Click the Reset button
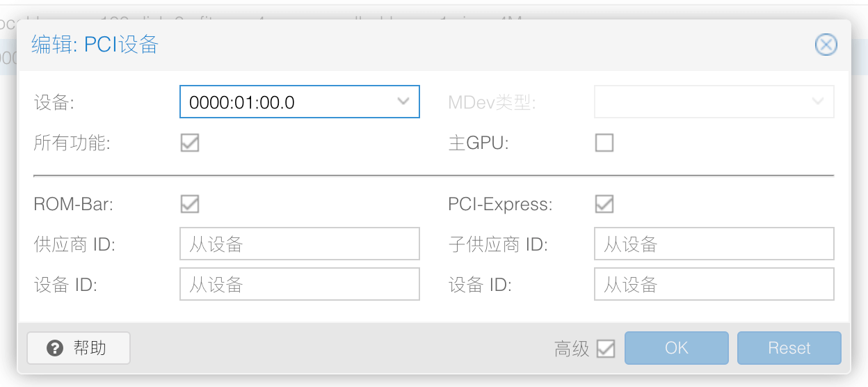This screenshot has width=868, height=387. click(x=789, y=348)
